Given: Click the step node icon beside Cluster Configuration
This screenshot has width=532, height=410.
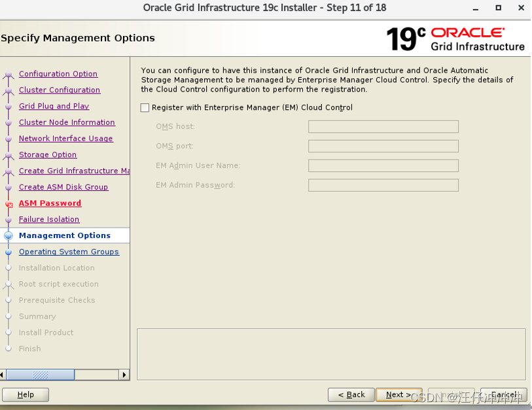Looking at the screenshot, I should (x=9, y=92).
